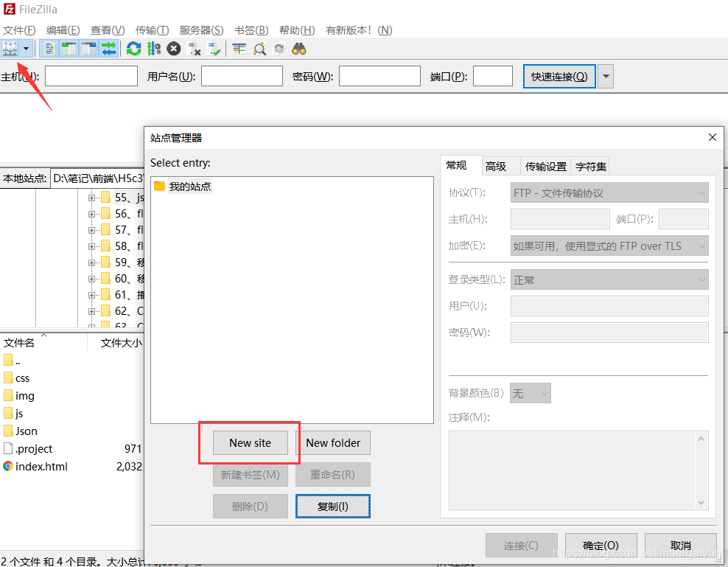The height and width of the screenshot is (567, 728).
Task: Focus the 端口(P) quickconnect field
Action: [493, 76]
